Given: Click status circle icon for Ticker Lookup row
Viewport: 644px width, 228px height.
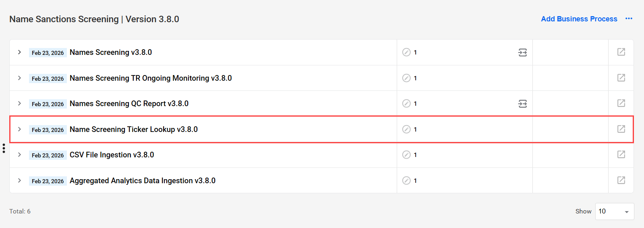Looking at the screenshot, I should (406, 129).
